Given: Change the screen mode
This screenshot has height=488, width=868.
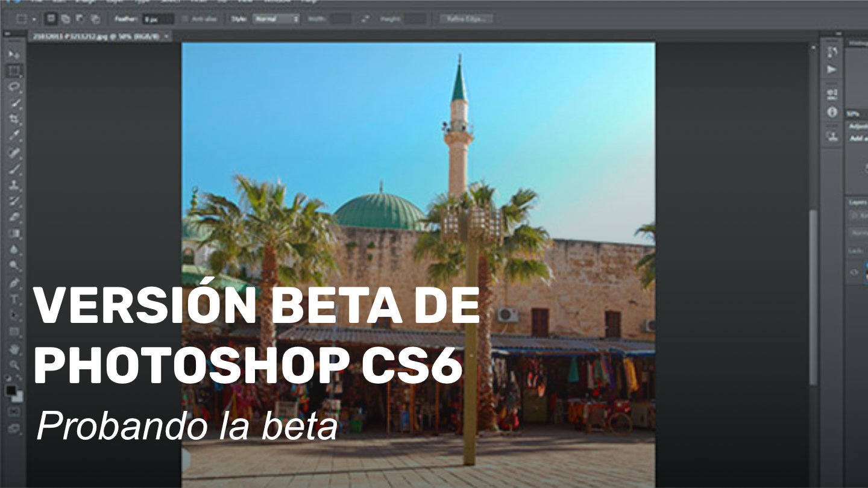Looking at the screenshot, I should click(14, 429).
